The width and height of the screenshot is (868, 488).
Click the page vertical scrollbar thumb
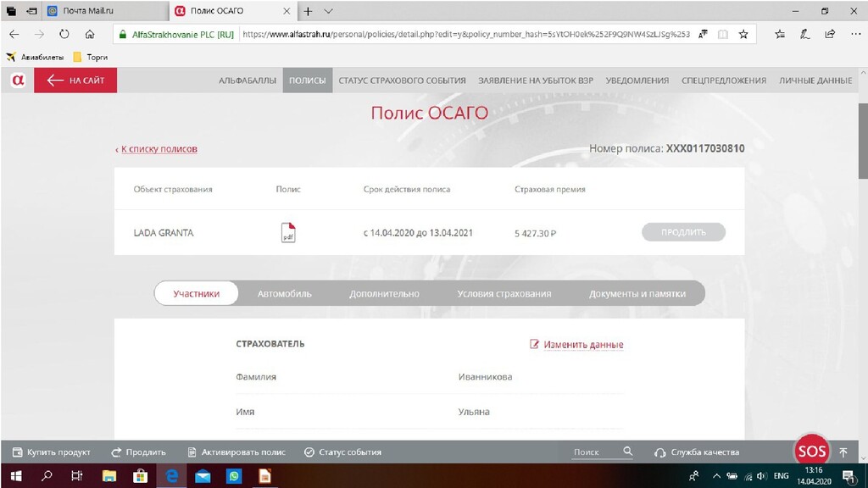[x=862, y=141]
